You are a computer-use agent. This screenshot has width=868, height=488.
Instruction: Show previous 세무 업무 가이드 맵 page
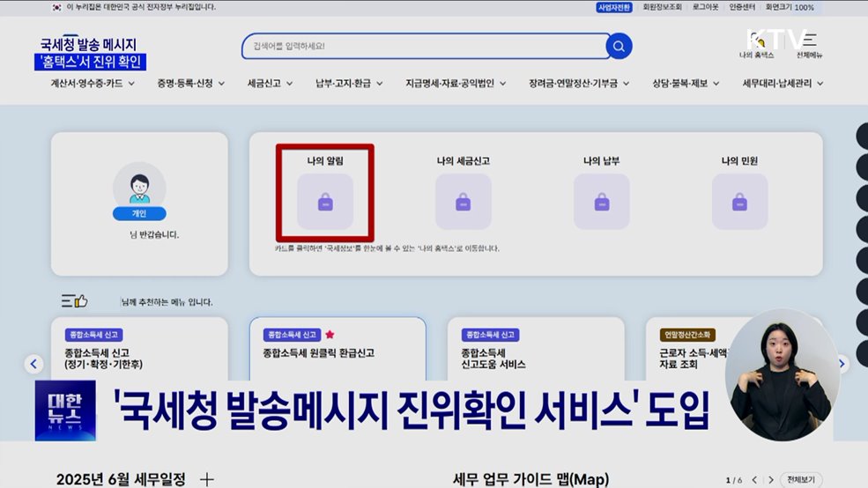tap(754, 480)
